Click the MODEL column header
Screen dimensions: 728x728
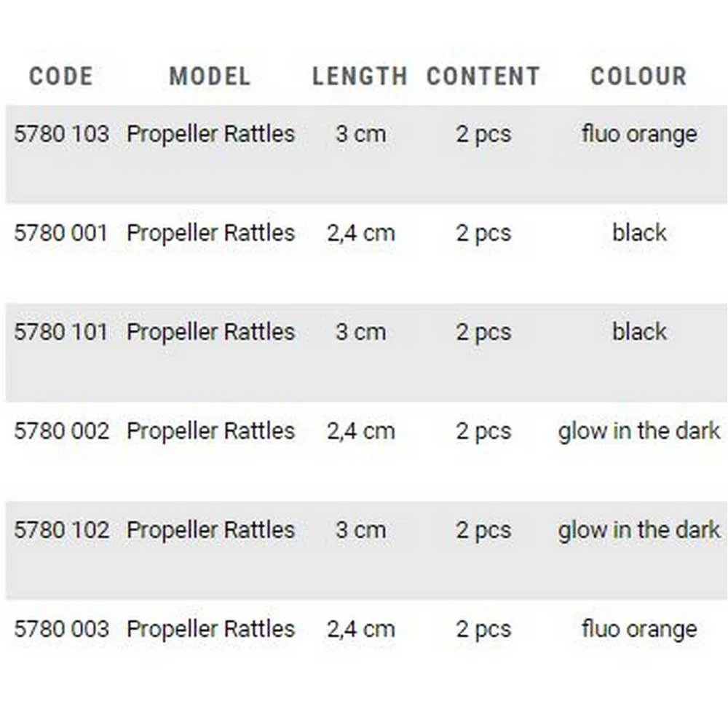click(x=210, y=76)
